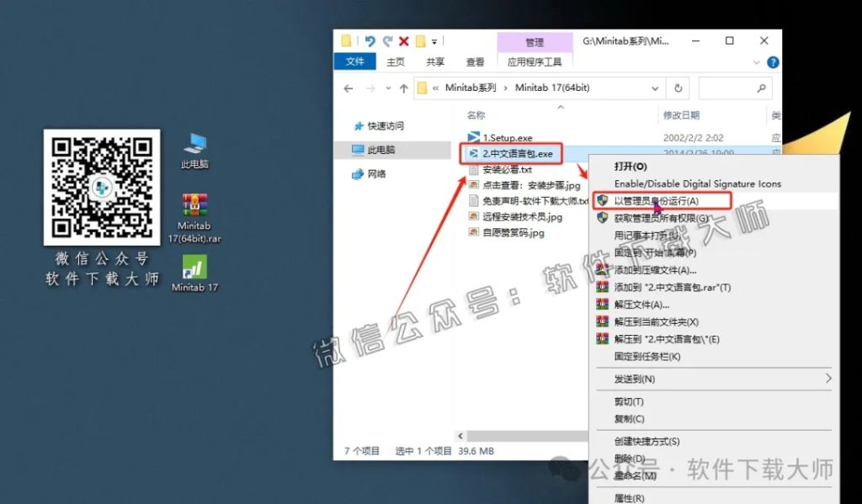Select the 安装必看.txt file
This screenshot has height=504, width=862.
coord(504,169)
